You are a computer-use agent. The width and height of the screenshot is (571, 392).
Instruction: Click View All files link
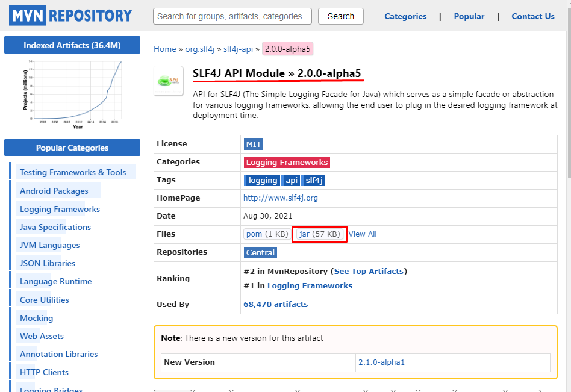tap(363, 234)
